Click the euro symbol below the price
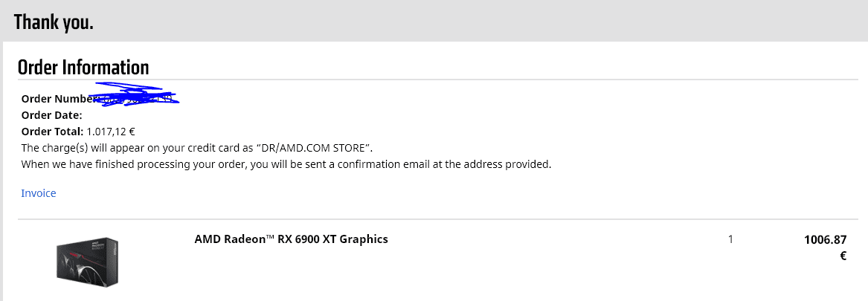 point(843,256)
